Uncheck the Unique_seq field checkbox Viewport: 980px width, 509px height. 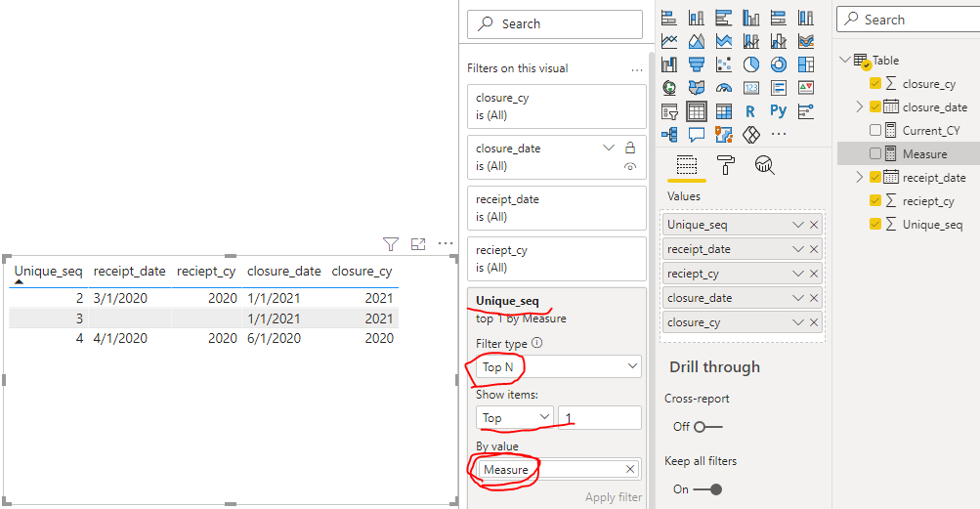[875, 224]
